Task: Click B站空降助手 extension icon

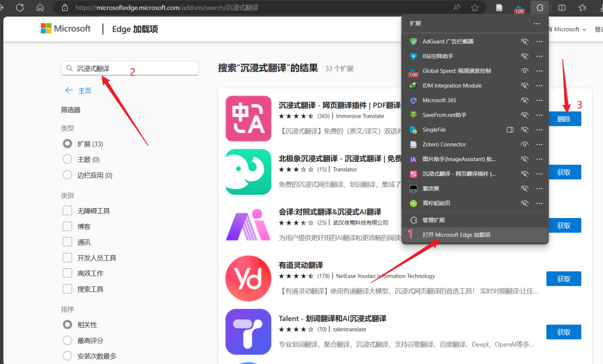Action: [x=413, y=56]
